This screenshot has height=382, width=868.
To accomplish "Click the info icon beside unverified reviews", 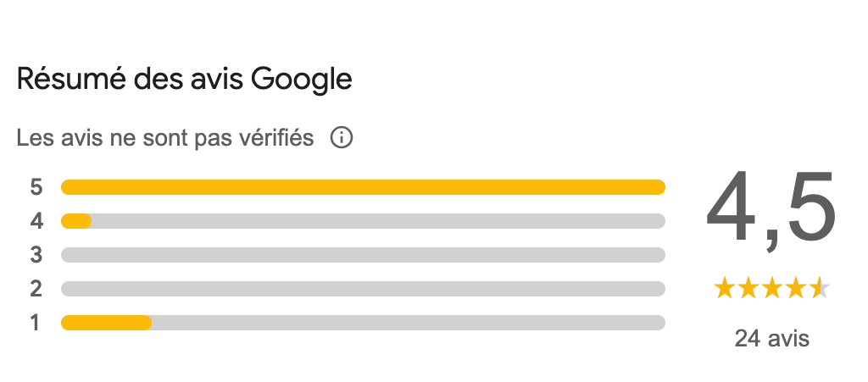I will 342,138.
